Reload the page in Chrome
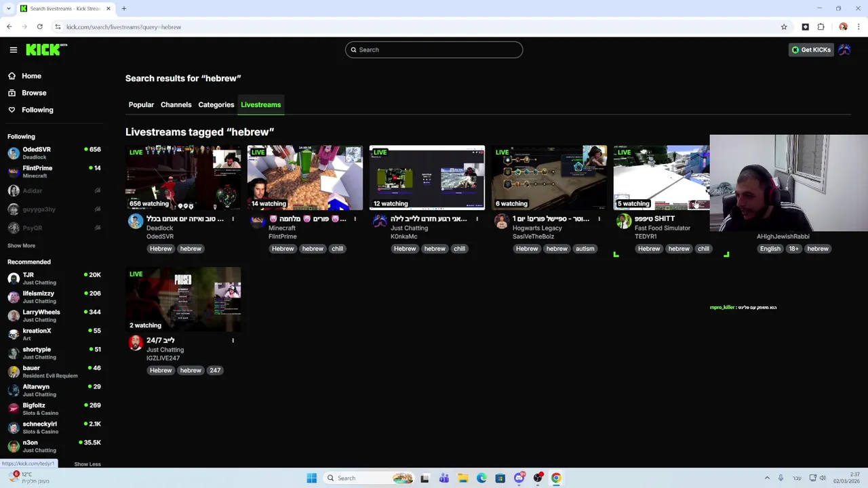This screenshot has height=488, width=868. pos(40,26)
